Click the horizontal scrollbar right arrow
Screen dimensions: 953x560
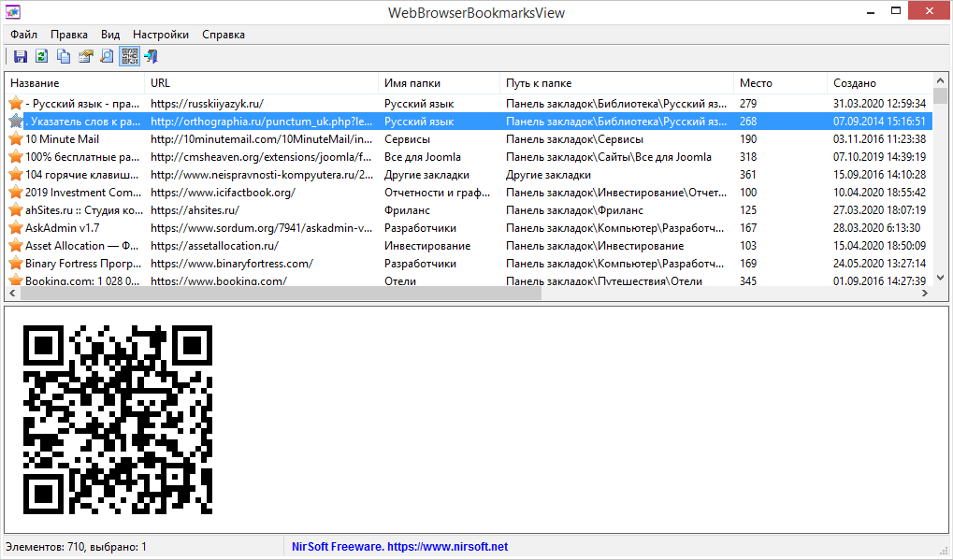925,294
